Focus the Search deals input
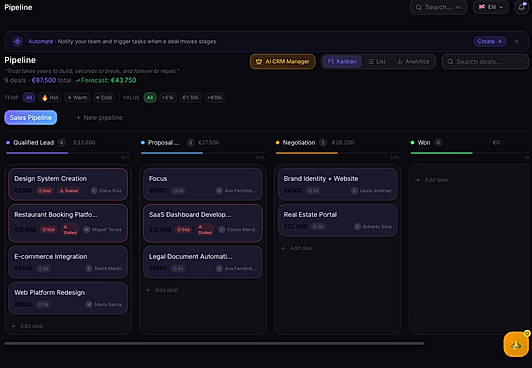532x368 pixels. [x=485, y=61]
